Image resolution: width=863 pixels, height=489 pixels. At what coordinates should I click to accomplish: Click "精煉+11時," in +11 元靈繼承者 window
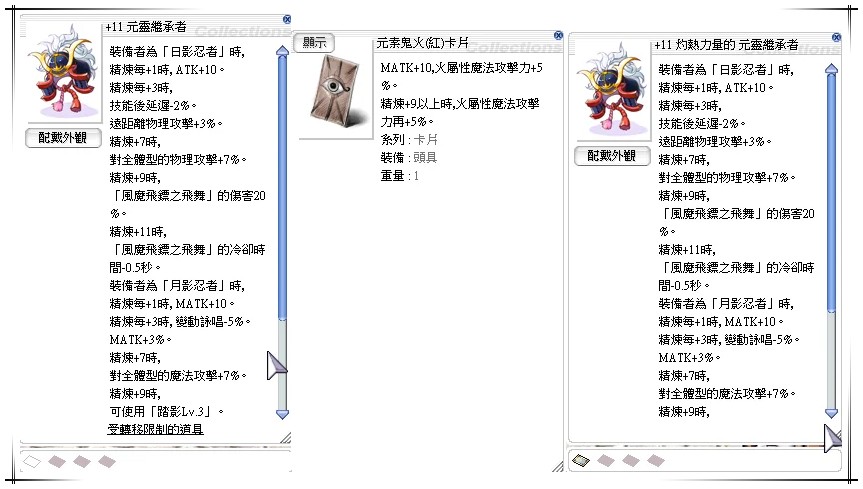(138, 231)
